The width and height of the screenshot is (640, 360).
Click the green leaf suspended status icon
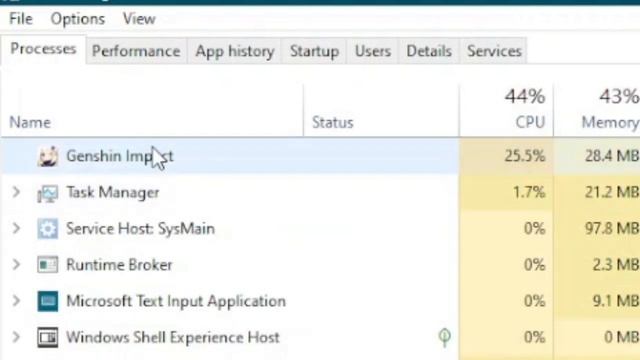tap(444, 337)
